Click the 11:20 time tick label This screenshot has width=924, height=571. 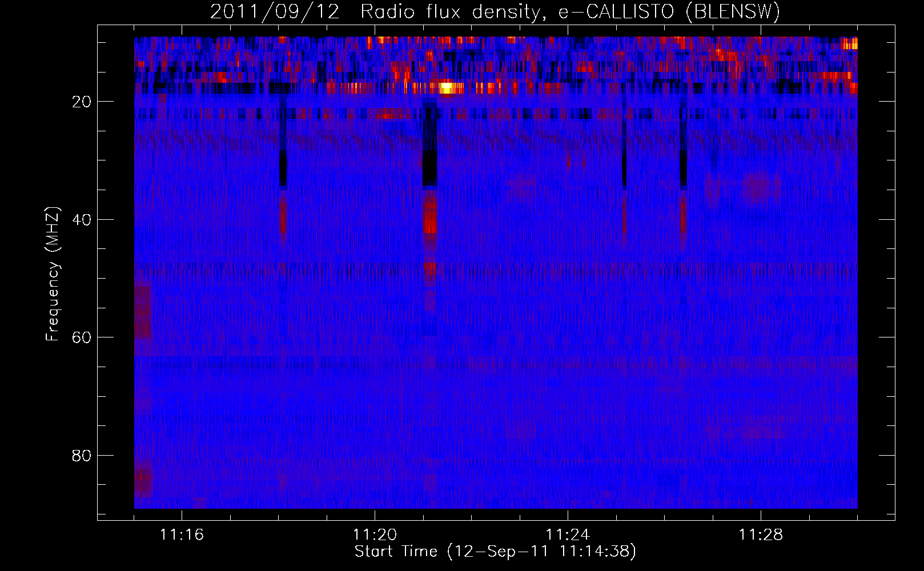coord(375,535)
